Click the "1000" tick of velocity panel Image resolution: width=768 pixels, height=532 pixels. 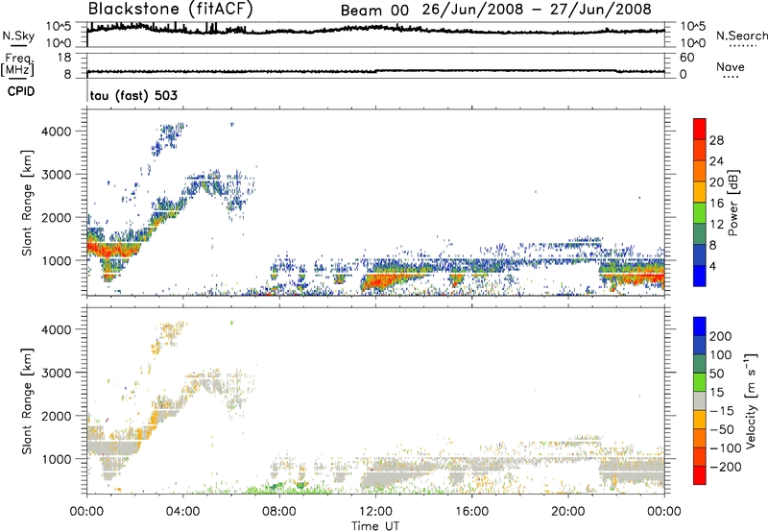coord(57,459)
